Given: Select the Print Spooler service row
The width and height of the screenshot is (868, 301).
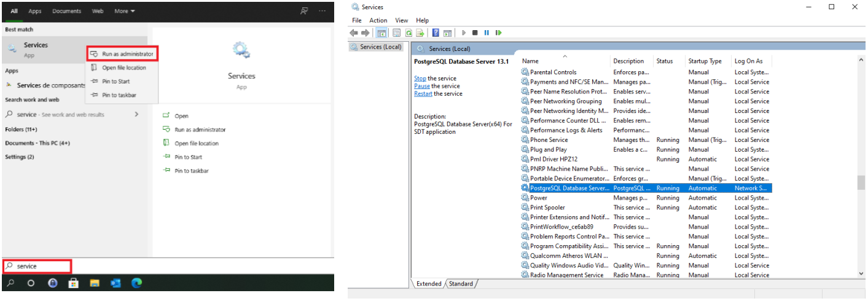Looking at the screenshot, I should click(548, 208).
